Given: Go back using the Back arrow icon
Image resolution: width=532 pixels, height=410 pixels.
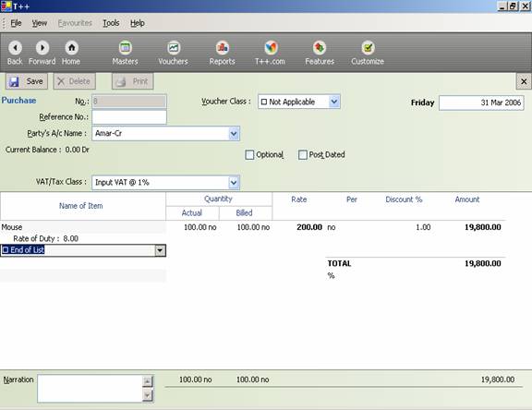Looking at the screenshot, I should 15,48.
